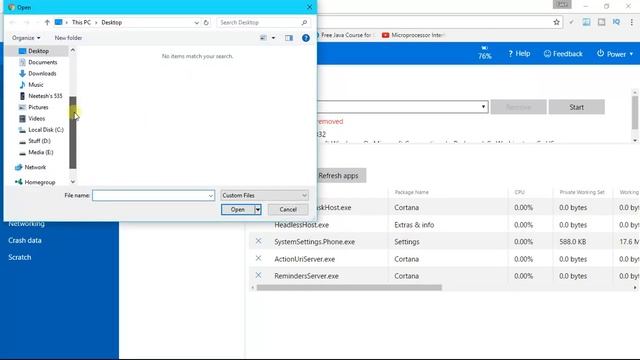
Task: Click the battery 76% indicator
Action: [484, 53]
